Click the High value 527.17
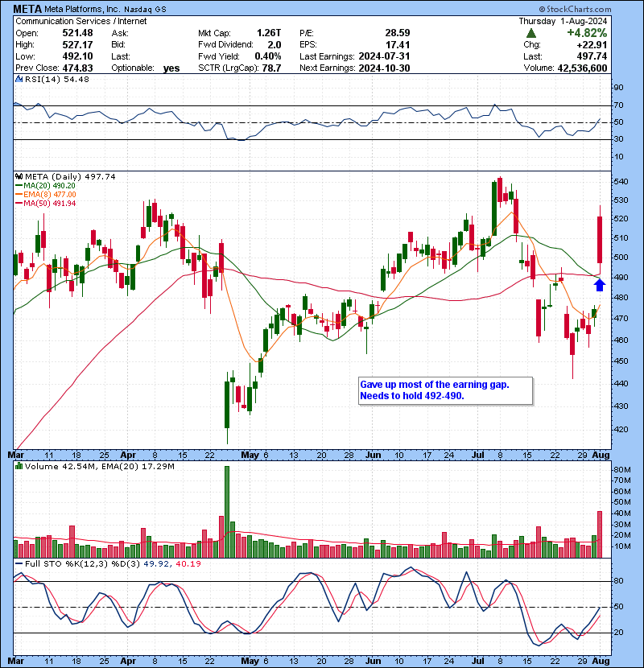Viewport: 644px width, 668px height. click(77, 44)
